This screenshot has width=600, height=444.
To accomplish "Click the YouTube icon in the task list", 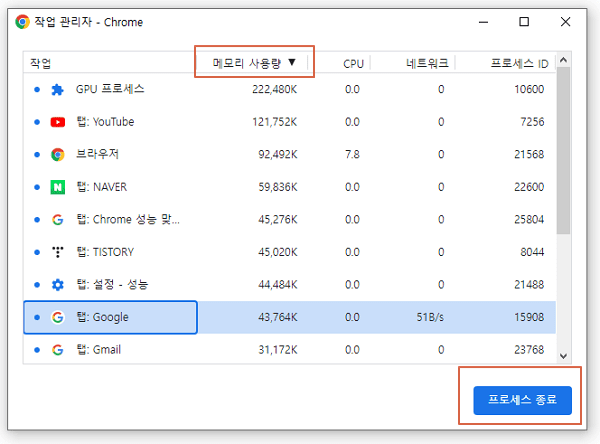I will (57, 122).
